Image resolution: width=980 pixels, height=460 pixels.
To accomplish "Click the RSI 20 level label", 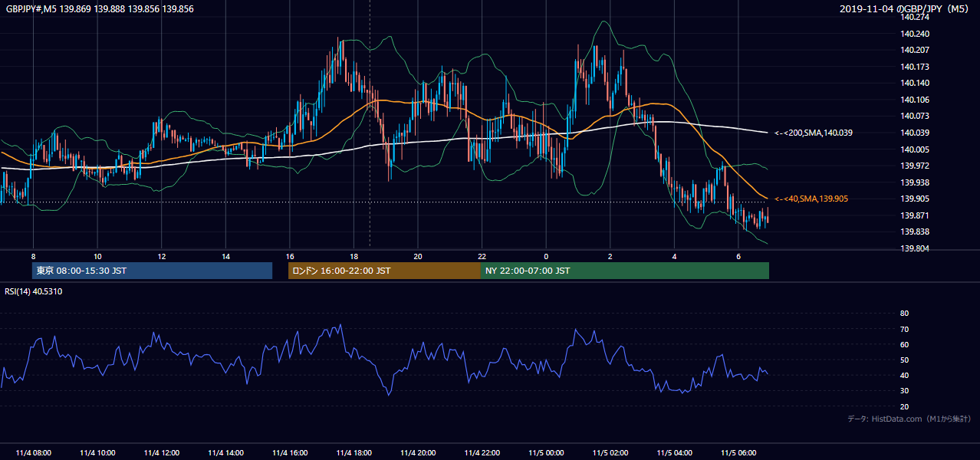I will [x=904, y=406].
